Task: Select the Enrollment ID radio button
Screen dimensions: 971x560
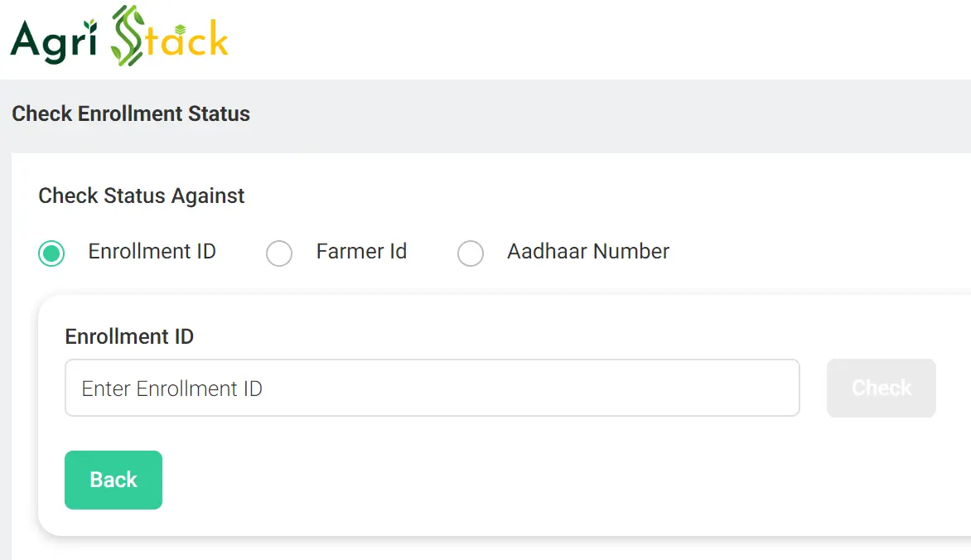Action: [51, 253]
